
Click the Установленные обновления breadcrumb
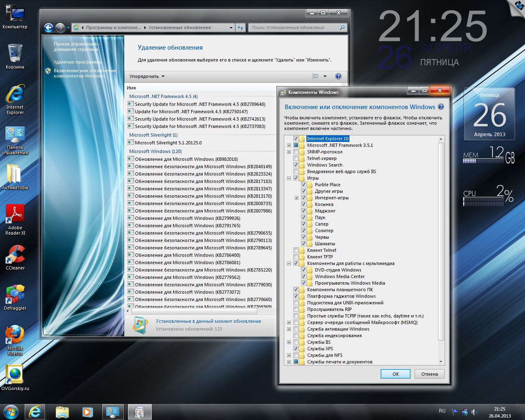[x=180, y=27]
